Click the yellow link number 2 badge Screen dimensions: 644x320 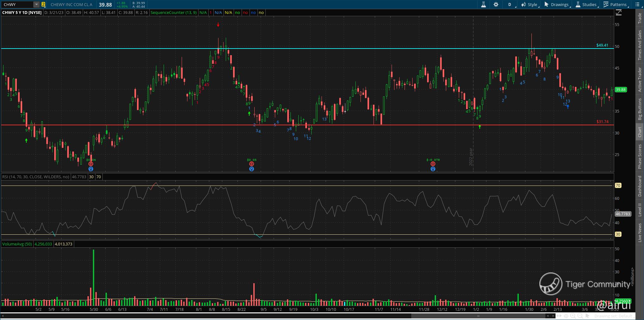tap(43, 4)
